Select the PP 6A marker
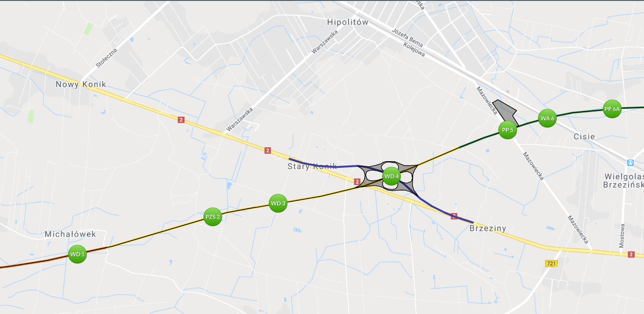This screenshot has height=314, width=644. 612,109
